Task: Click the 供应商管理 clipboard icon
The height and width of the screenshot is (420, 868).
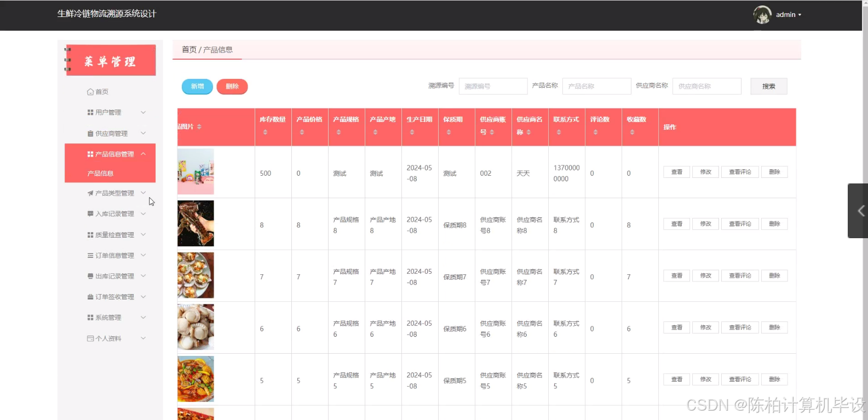Action: point(90,134)
